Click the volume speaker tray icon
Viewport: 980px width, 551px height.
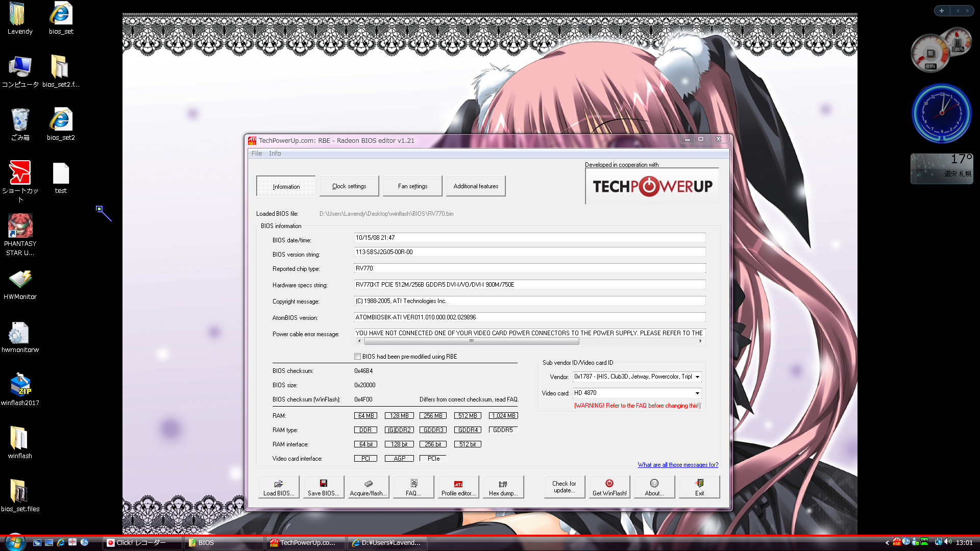pyautogui.click(x=948, y=542)
